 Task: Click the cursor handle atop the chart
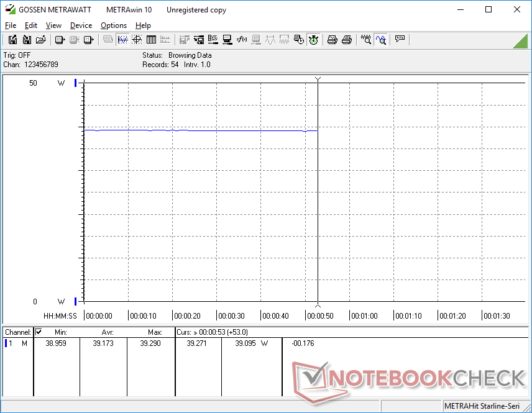tap(318, 79)
